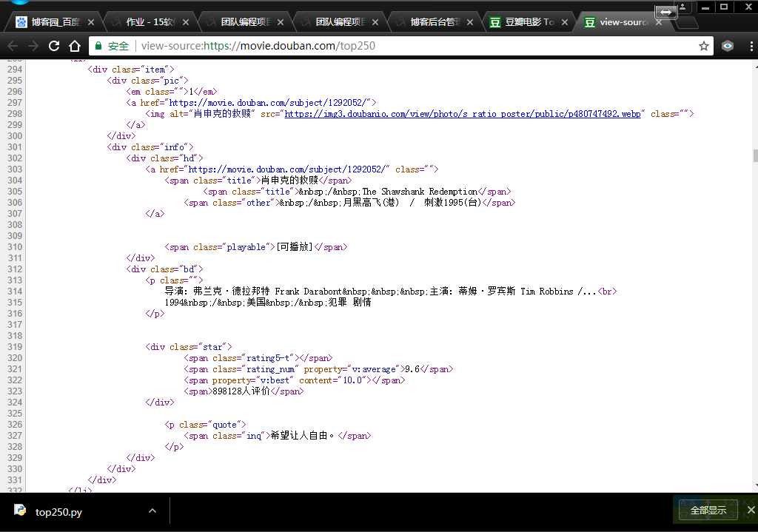Screen dimensions: 758x532
Task: Click the 全部显示 show all downloads button
Action: click(x=708, y=511)
